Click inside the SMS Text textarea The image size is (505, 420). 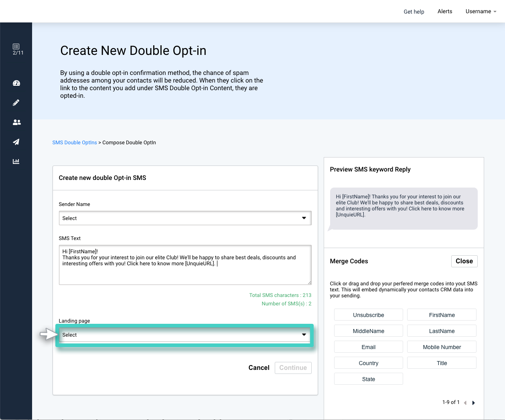185,265
